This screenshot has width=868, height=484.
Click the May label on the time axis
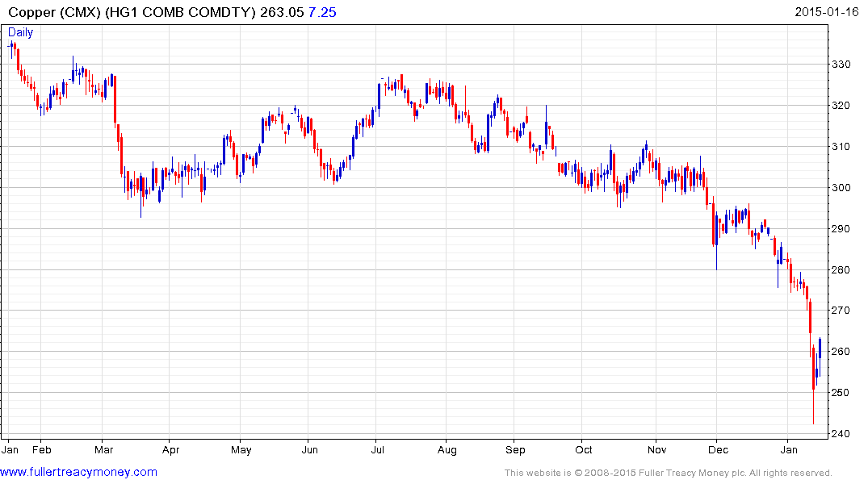tap(241, 449)
